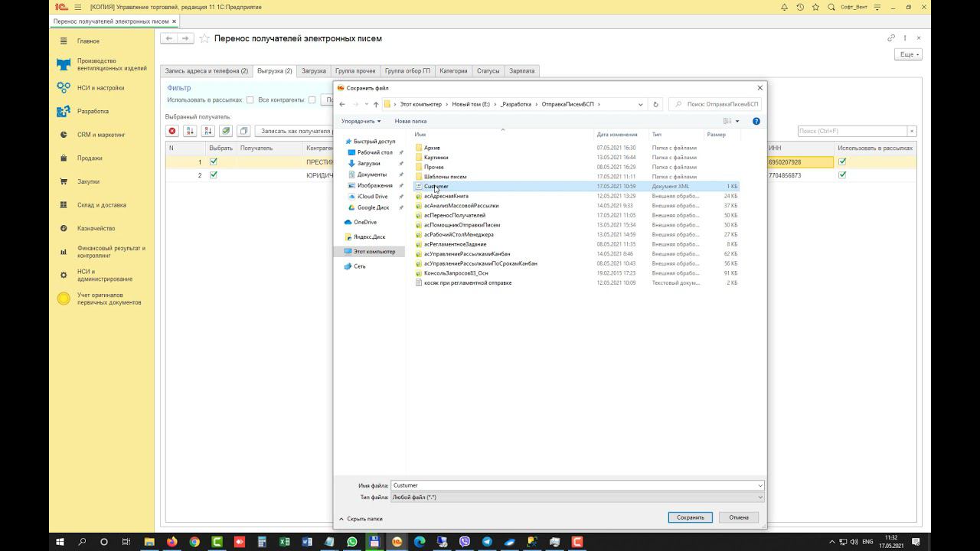Refresh the folder view in save dialog

coord(655,104)
